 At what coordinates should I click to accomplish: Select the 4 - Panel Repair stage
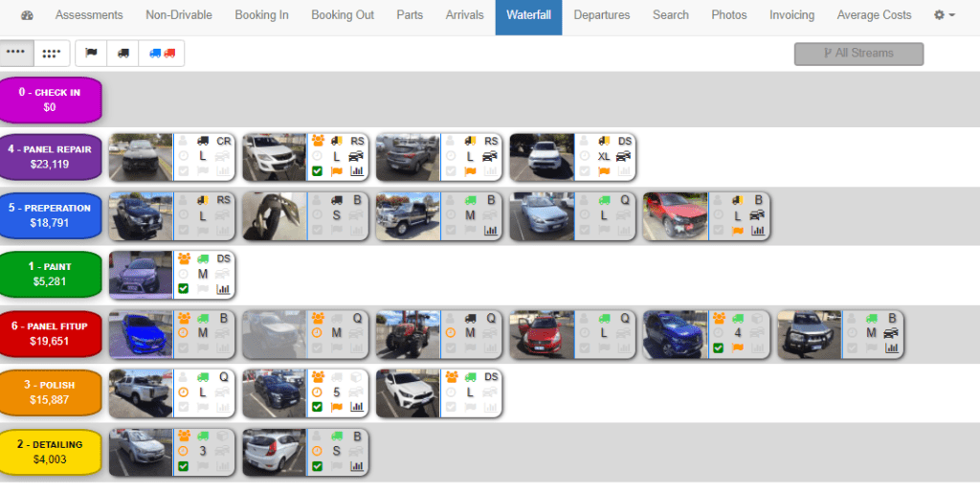(x=50, y=157)
